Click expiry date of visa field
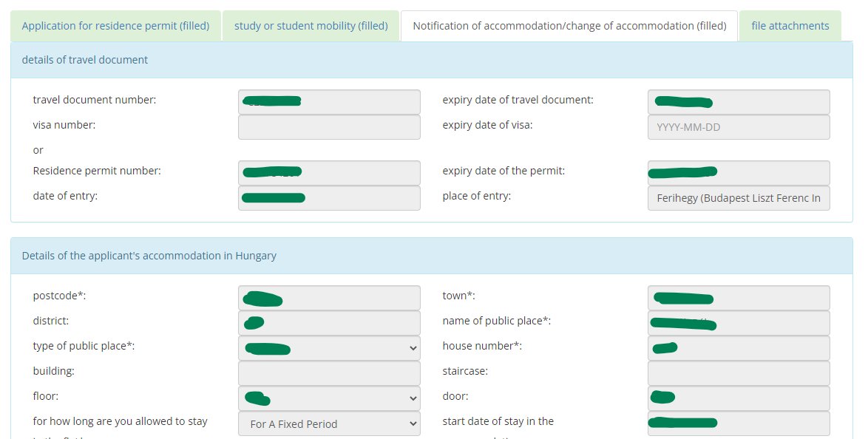 739,127
